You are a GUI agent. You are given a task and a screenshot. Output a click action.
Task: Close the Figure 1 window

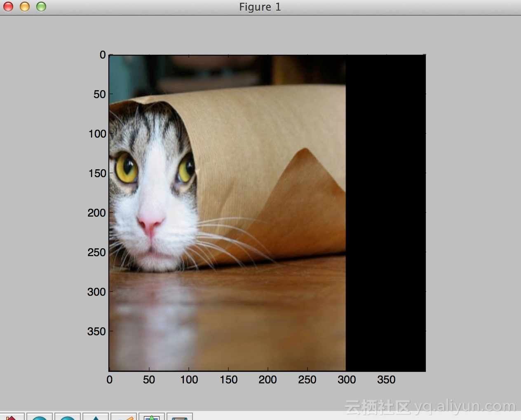tap(8, 7)
